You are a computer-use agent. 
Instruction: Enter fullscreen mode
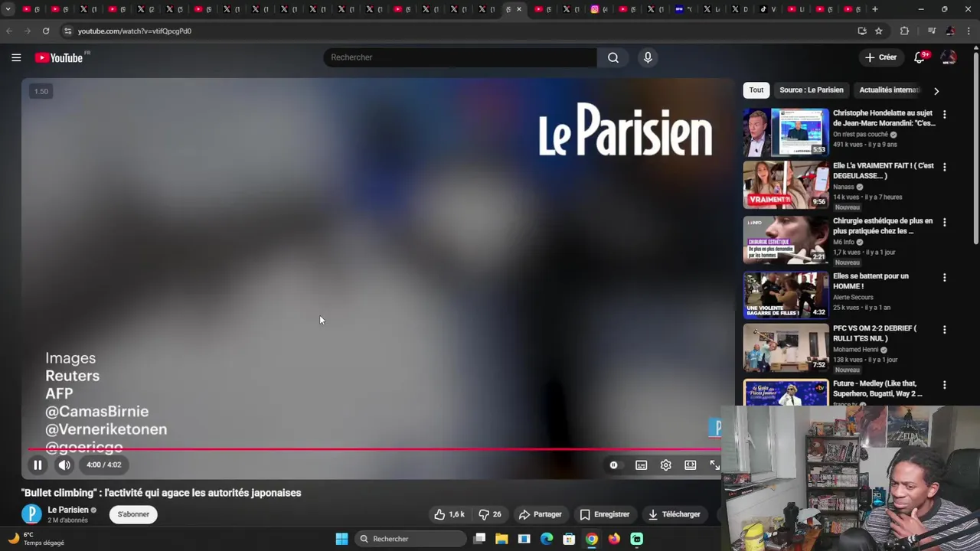[x=714, y=465]
